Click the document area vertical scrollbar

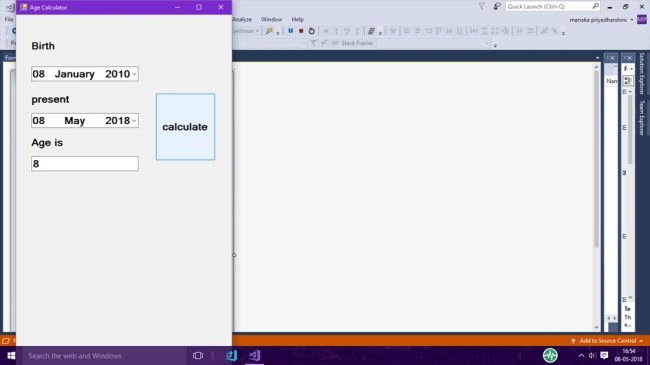(x=597, y=158)
